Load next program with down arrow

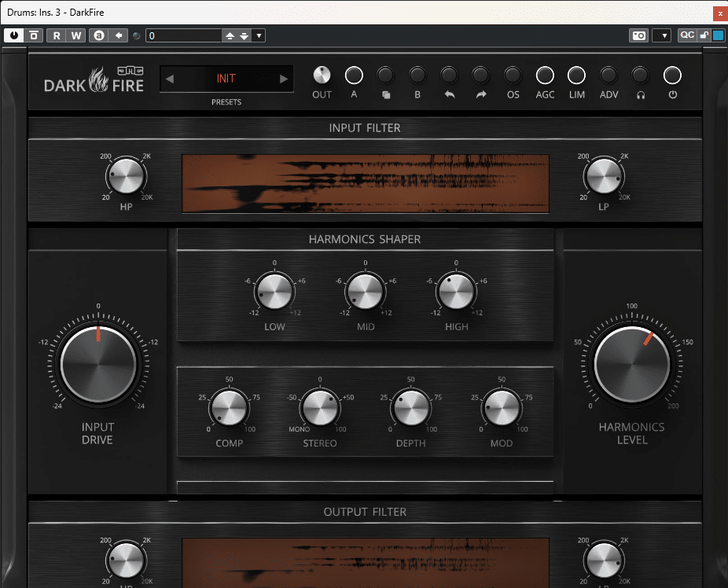click(x=245, y=35)
